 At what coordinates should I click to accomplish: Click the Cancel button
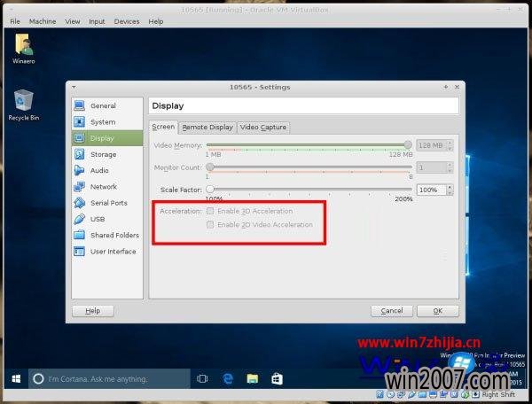pos(392,311)
